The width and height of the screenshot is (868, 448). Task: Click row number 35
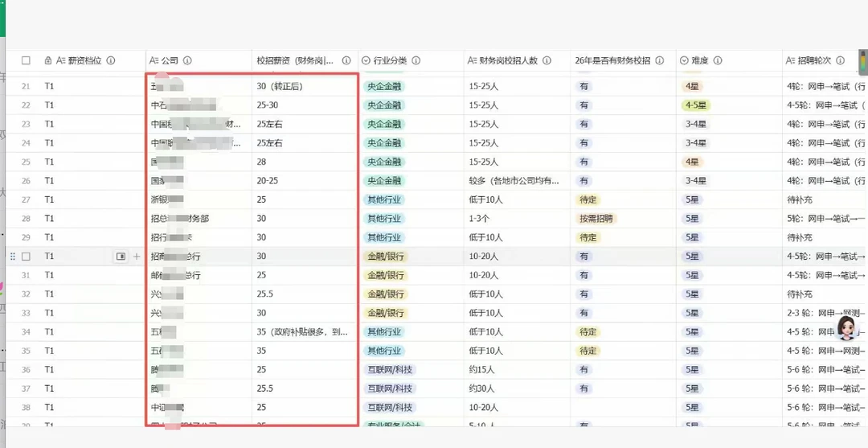(26, 351)
